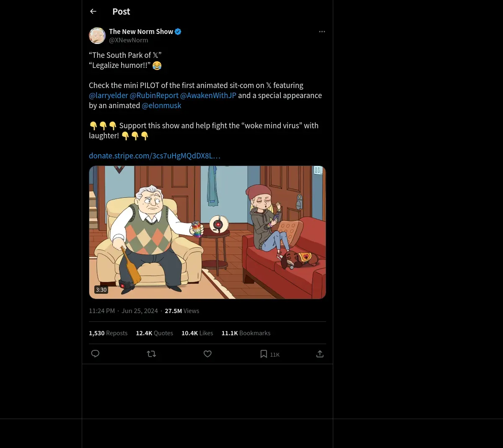This screenshot has width=503, height=448.
Task: Open The New Norm Show profile avatar
Action: [97, 36]
